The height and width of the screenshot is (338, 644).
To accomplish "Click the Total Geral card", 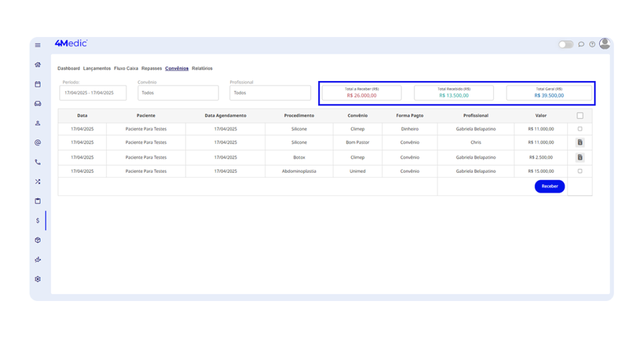I will tap(549, 93).
